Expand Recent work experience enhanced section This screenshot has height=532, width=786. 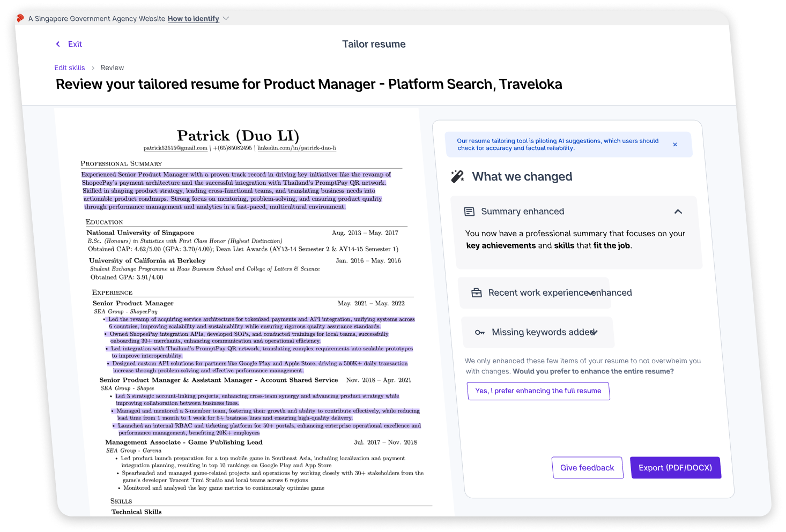[591, 293]
